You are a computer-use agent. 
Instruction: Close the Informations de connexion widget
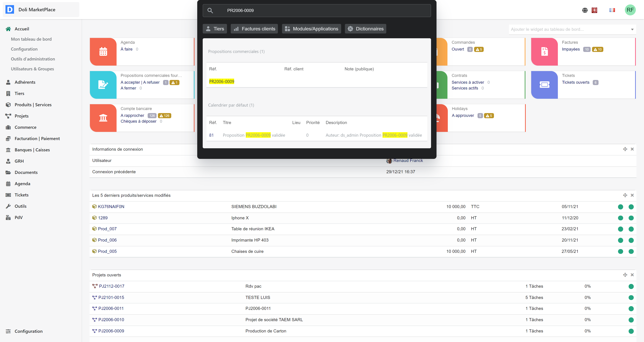tap(632, 149)
